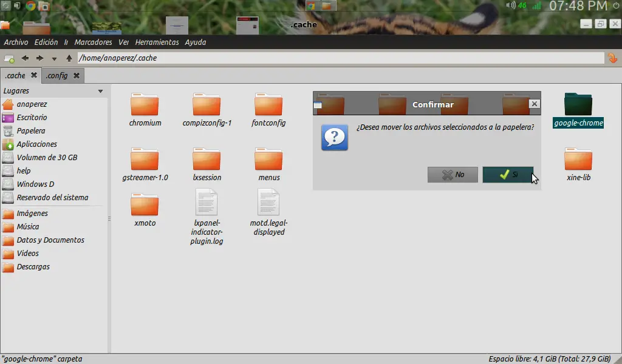Screen dimensions: 622x364
Task: Click the path field /home/anaperez/.cache
Action: coord(340,58)
